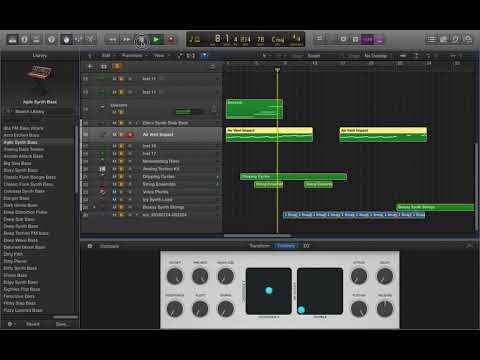Select Classic Funk Boogie Bass patch
Viewport: 480px width, 360px height.
[x=30, y=177]
